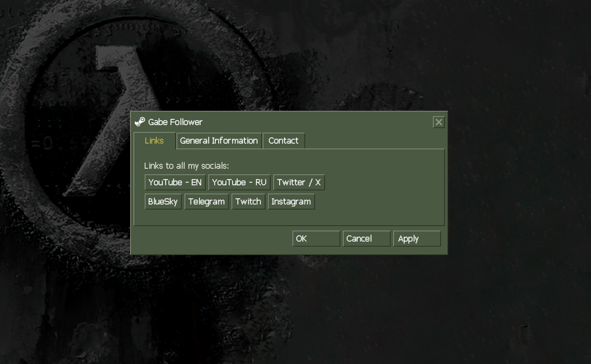Click the Steam logo icon in title bar

click(x=140, y=122)
